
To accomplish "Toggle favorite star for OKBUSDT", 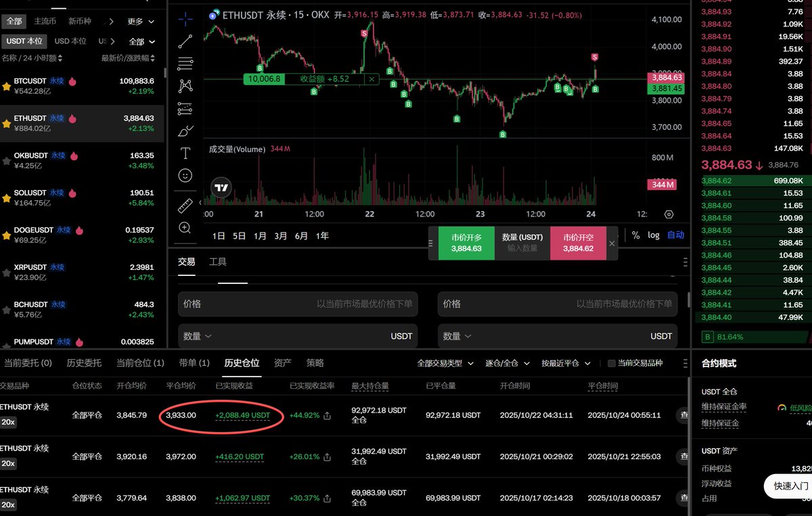I will (7, 160).
